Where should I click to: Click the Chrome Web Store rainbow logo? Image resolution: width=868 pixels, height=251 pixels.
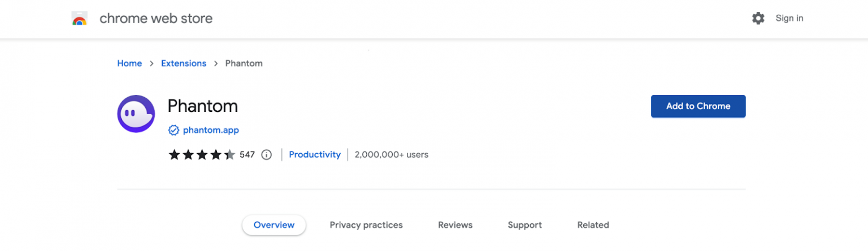pyautogui.click(x=80, y=19)
